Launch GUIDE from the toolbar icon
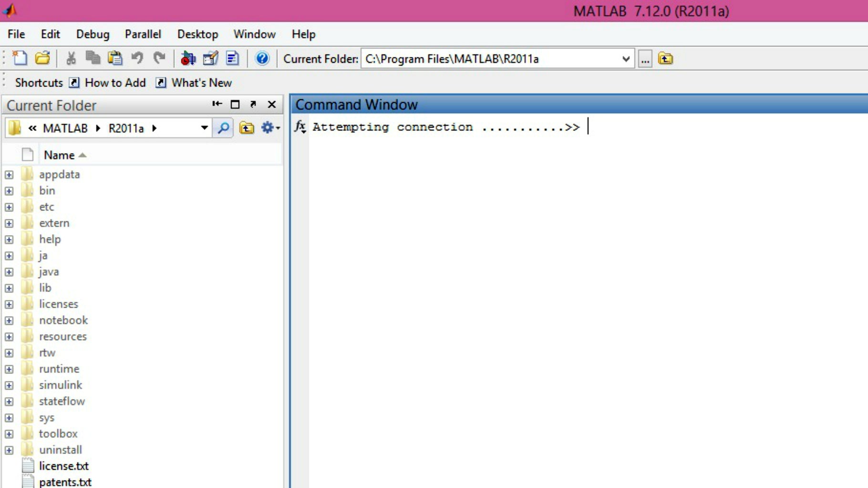Viewport: 868px width, 488px height. [x=210, y=59]
